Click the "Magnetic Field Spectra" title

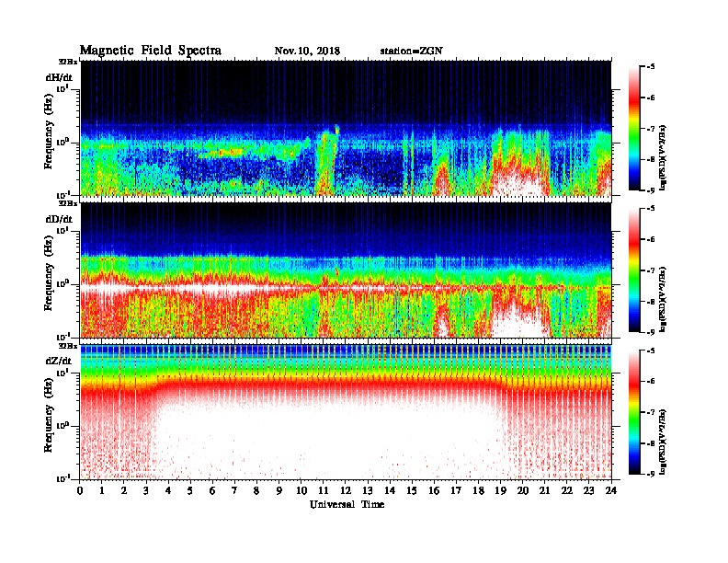pyautogui.click(x=151, y=51)
